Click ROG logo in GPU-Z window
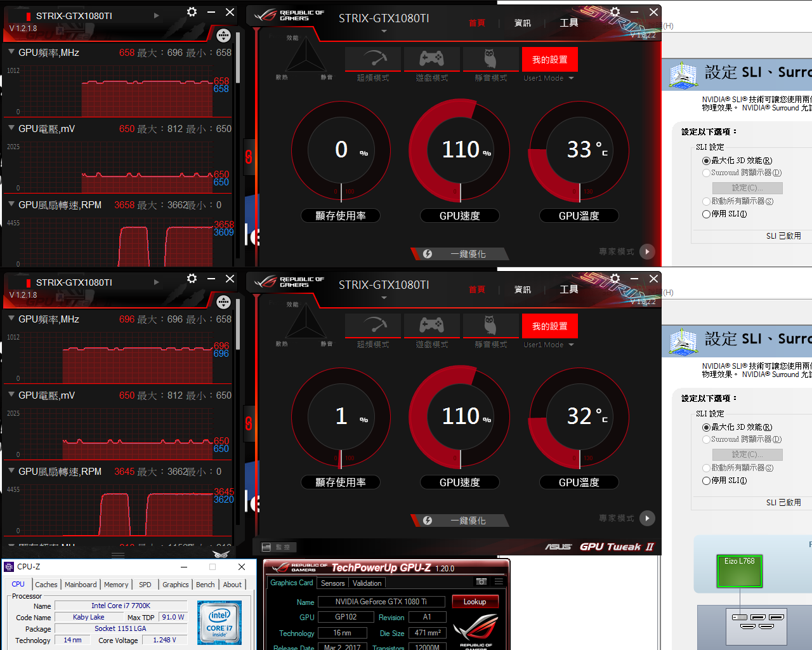This screenshot has height=650, width=812. point(476,631)
